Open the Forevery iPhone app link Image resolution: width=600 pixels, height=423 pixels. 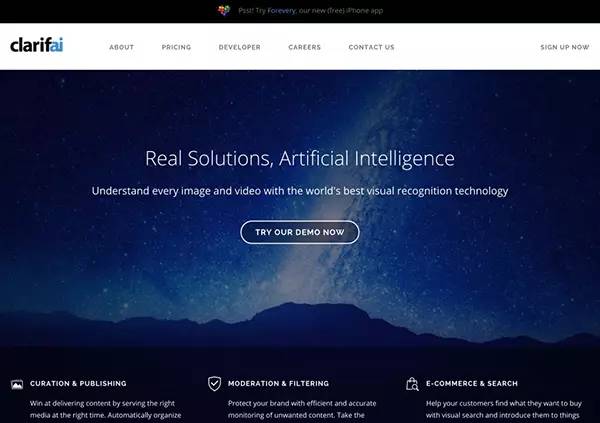(281, 11)
